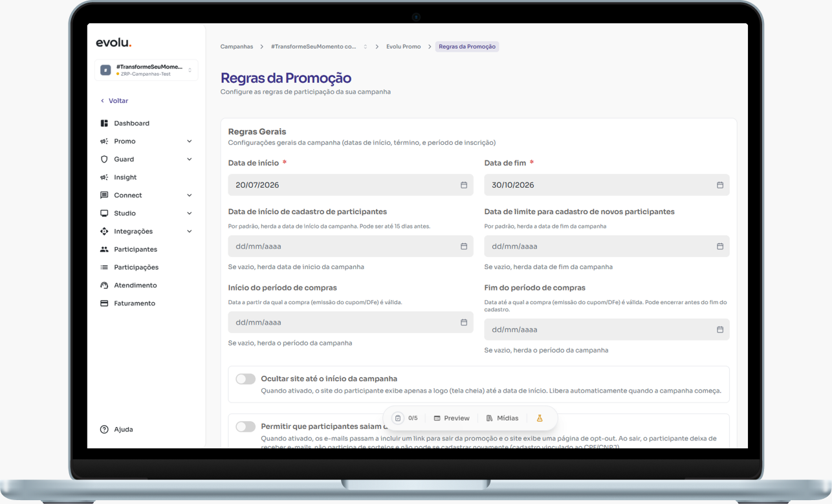Viewport: 832px width, 504px height.
Task: Click the flask icon in floating toolbar
Action: click(x=540, y=418)
